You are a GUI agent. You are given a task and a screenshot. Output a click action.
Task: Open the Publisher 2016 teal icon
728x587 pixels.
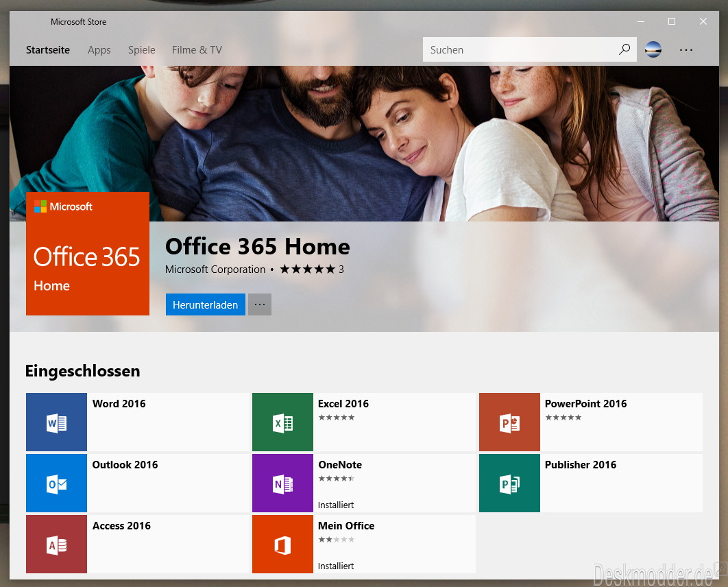(509, 483)
